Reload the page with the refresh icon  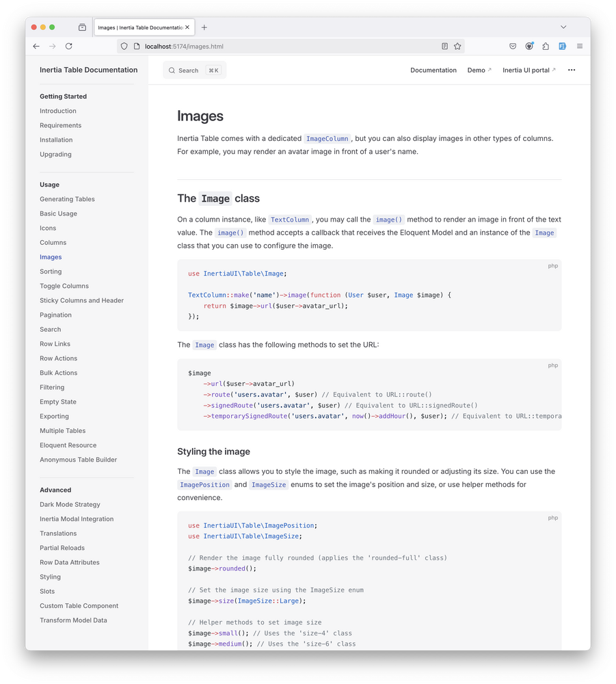pyautogui.click(x=68, y=47)
